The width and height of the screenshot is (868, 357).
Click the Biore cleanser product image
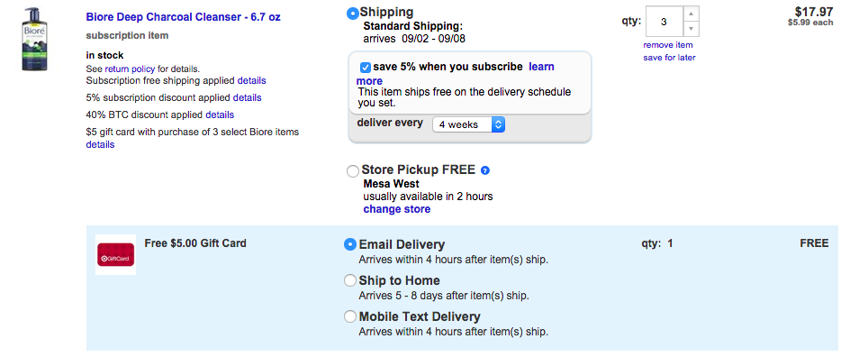[32, 39]
